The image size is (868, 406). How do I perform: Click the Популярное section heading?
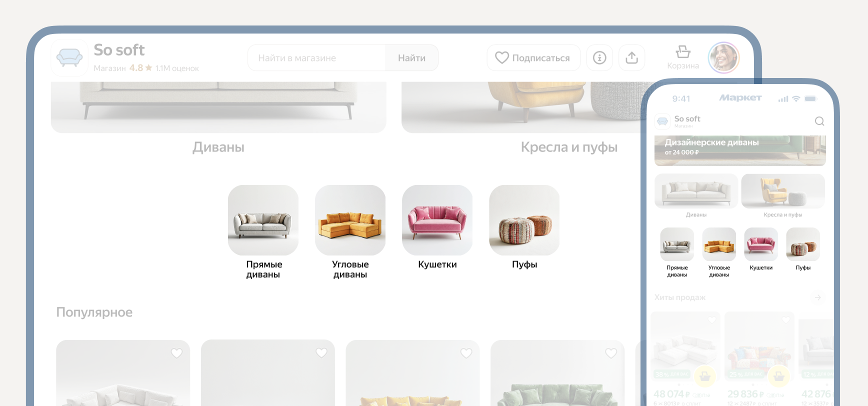94,312
